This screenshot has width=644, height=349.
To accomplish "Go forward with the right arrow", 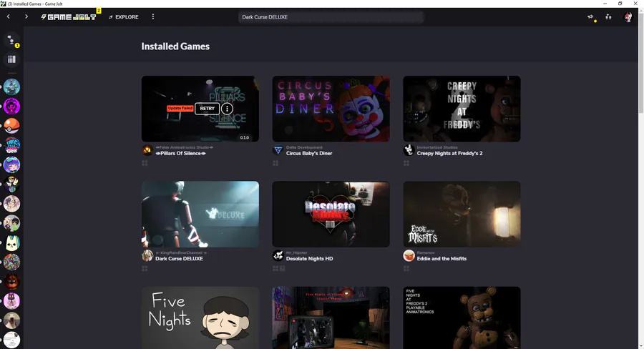I will click(x=26, y=17).
